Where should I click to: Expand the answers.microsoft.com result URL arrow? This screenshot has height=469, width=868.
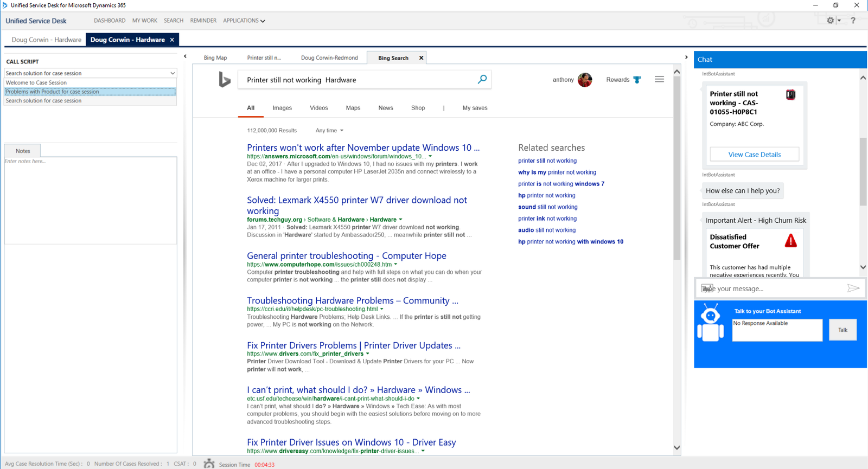[430, 156]
